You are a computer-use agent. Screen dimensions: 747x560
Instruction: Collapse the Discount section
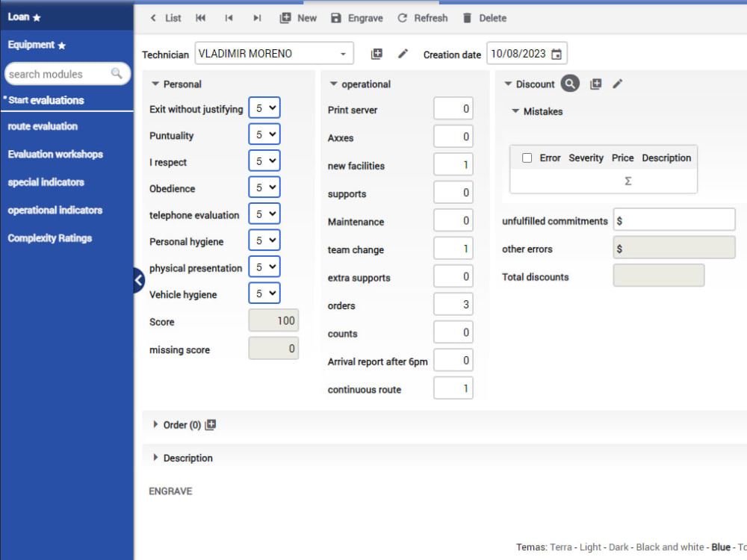tap(508, 84)
